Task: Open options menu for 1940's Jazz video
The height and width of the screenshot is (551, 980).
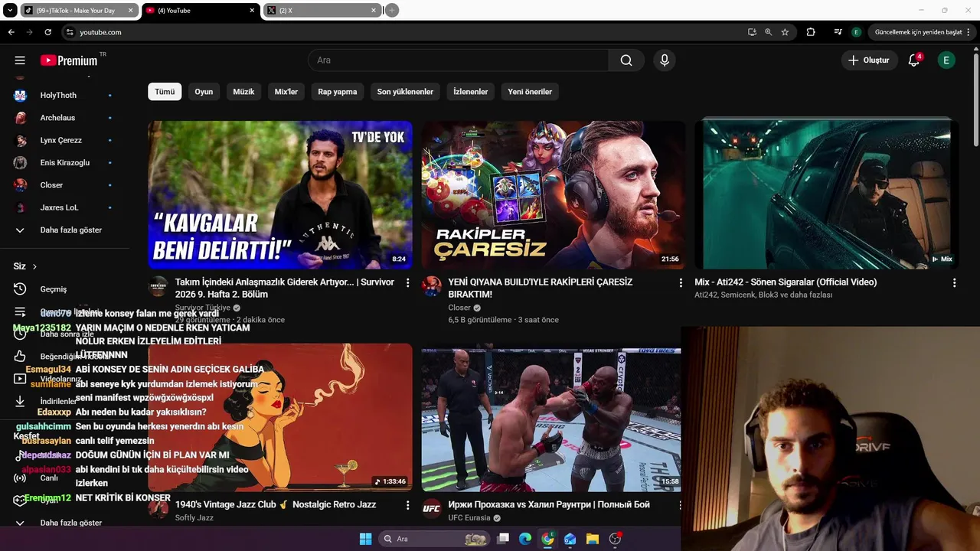Action: (407, 506)
